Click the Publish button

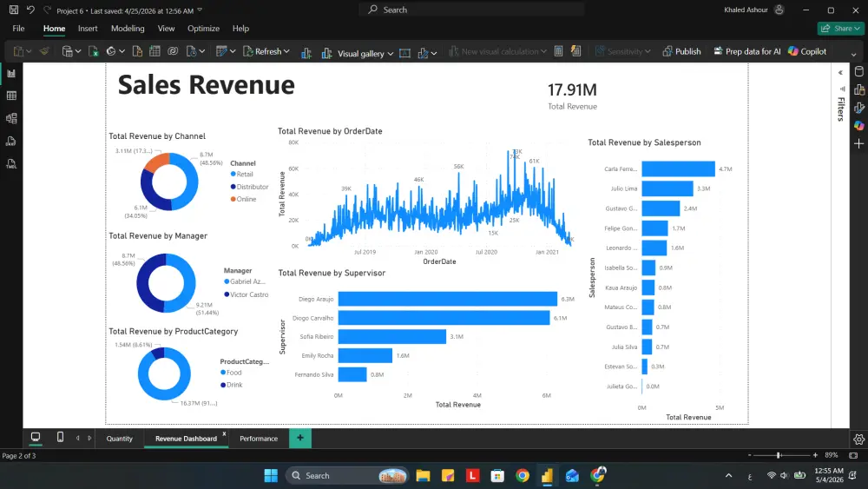pos(681,51)
